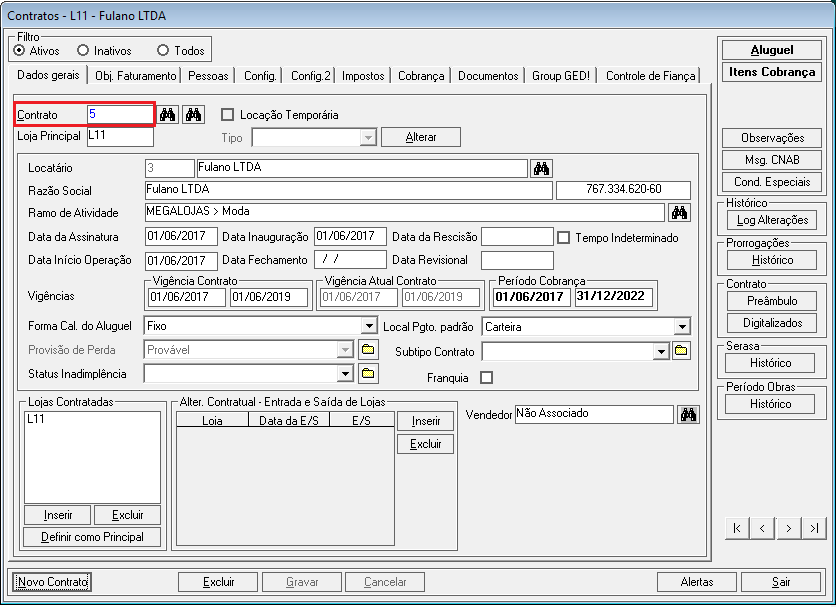Switch to the Cobrança tab
Image resolution: width=836 pixels, height=607 pixels.
[421, 76]
